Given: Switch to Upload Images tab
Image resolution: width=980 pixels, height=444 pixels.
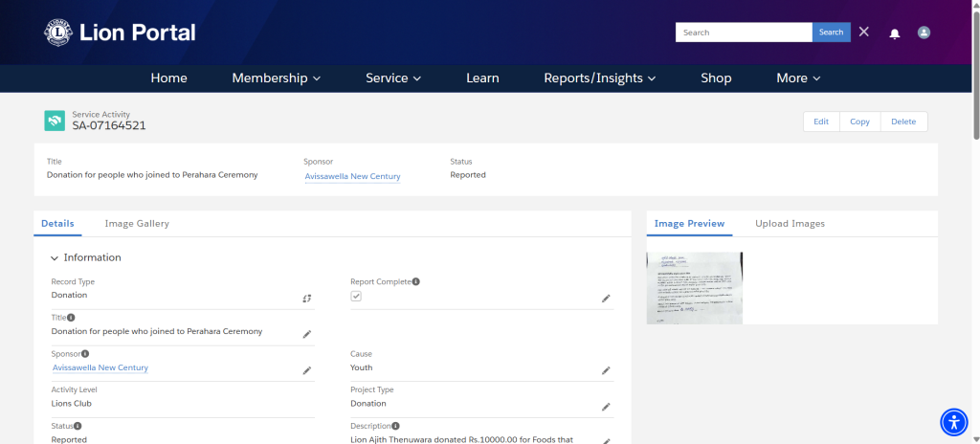Looking at the screenshot, I should pyautogui.click(x=790, y=223).
